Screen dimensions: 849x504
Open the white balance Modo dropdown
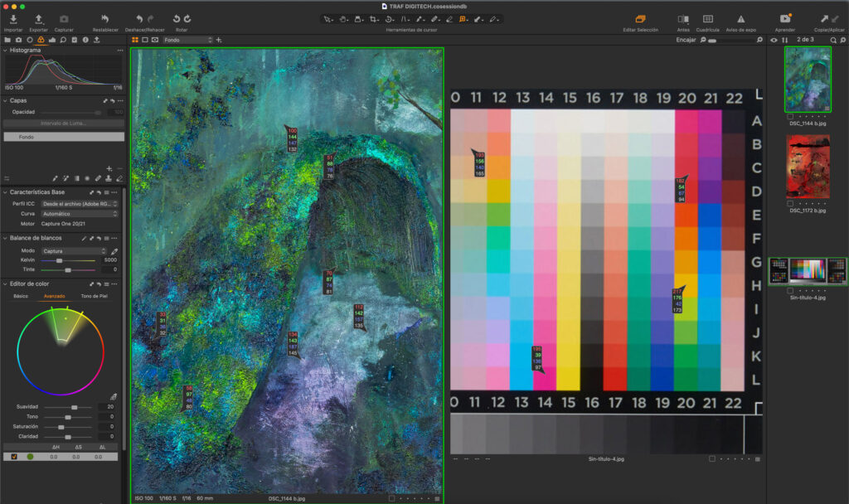(75, 250)
